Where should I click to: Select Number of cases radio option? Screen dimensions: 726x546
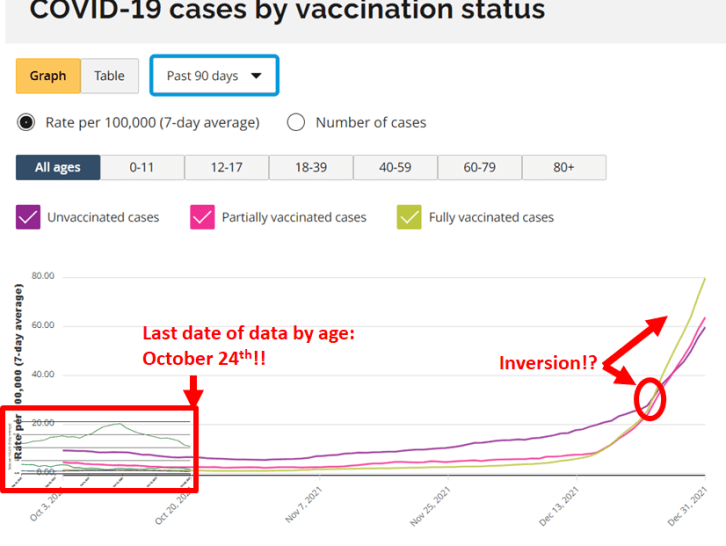(x=296, y=123)
